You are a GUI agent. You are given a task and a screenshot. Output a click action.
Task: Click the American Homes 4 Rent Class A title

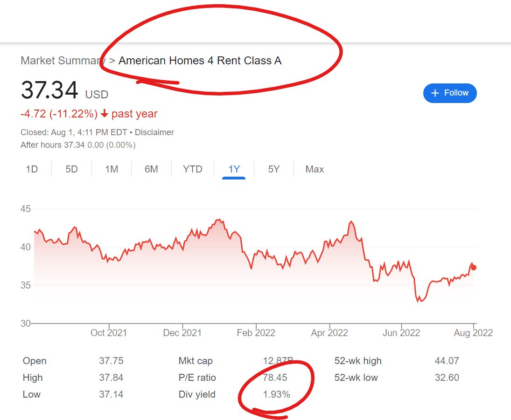tap(200, 60)
